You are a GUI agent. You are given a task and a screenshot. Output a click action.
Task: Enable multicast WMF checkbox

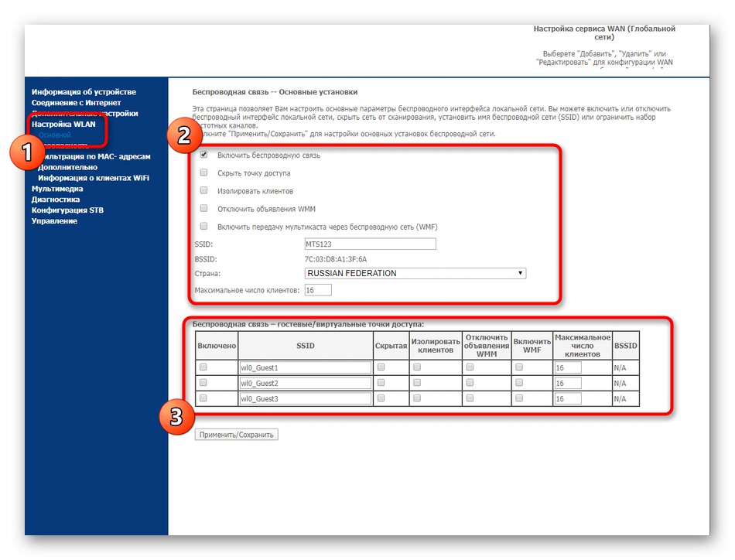[x=204, y=227]
